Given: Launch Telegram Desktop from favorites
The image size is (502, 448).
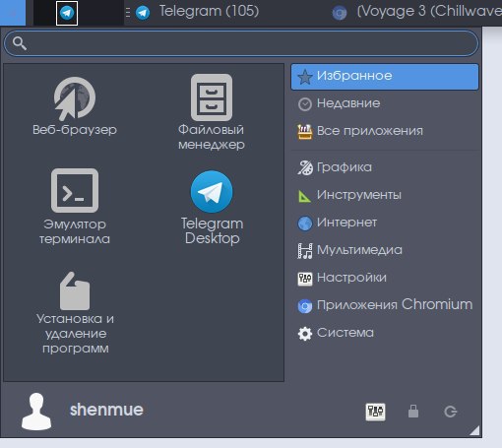Looking at the screenshot, I should [212, 207].
